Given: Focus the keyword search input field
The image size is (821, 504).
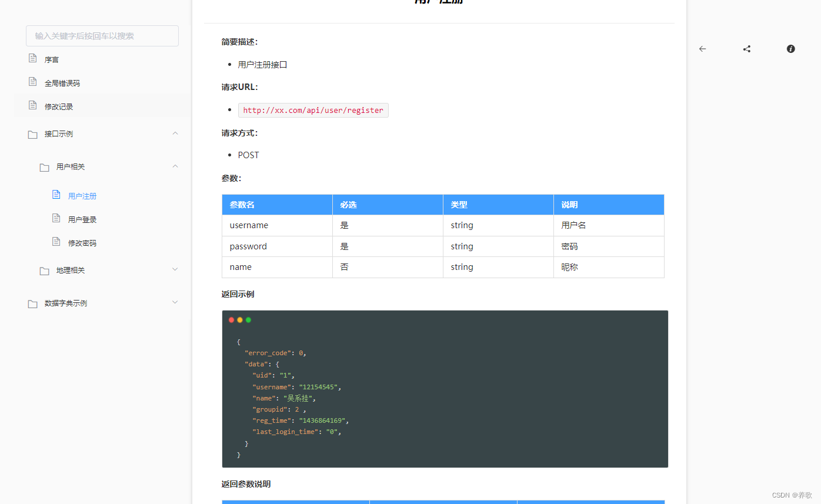Looking at the screenshot, I should click(x=102, y=36).
